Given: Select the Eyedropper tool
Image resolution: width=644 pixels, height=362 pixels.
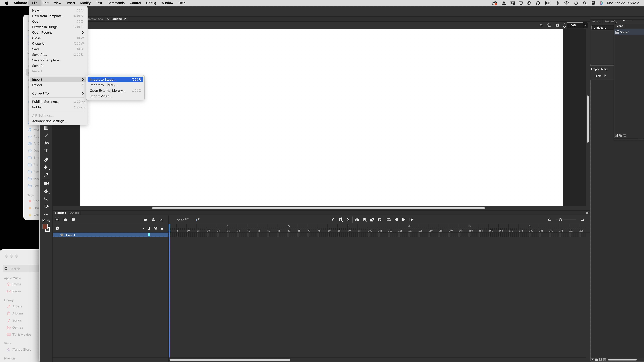Looking at the screenshot, I should point(46,175).
